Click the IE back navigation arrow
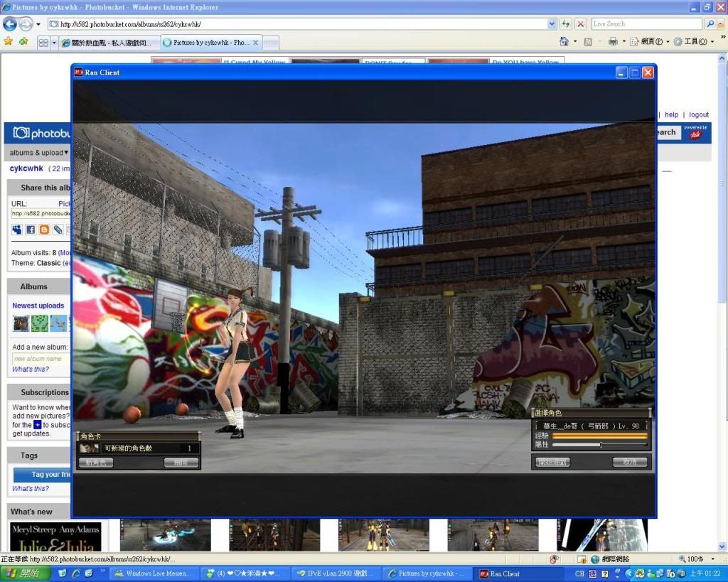 [11, 23]
